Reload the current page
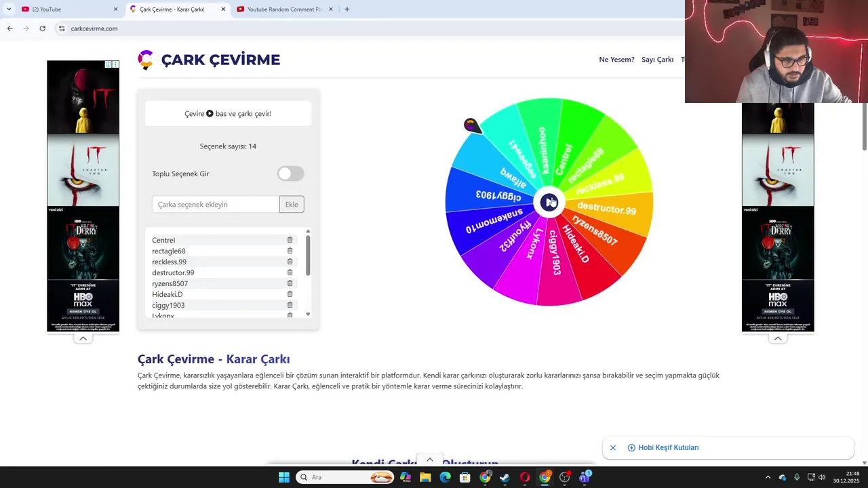The height and width of the screenshot is (488, 868). pyautogui.click(x=42, y=28)
